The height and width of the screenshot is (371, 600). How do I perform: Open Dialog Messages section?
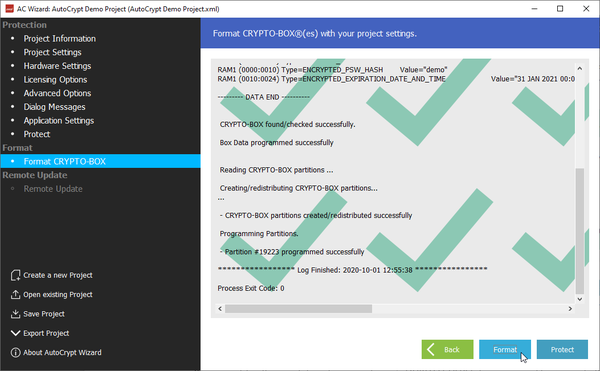click(54, 107)
